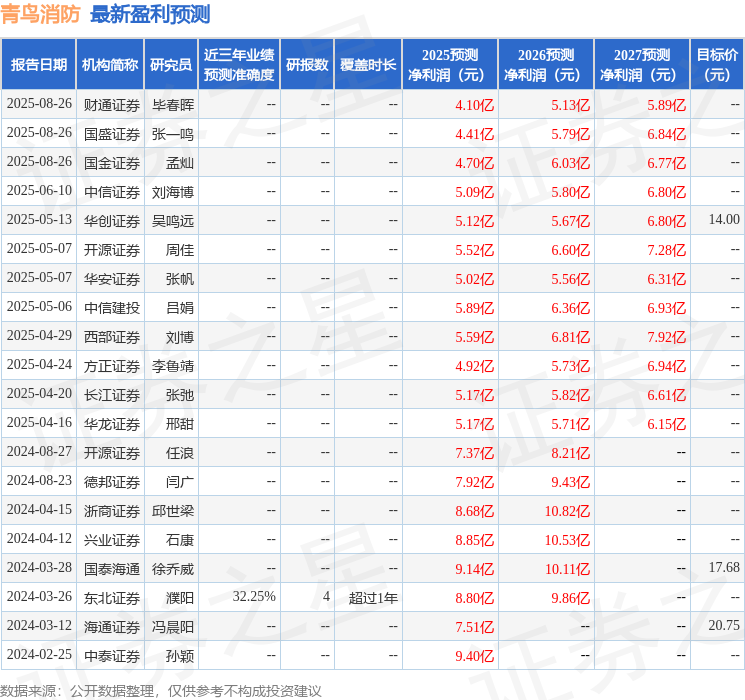Viewport: 745px width, 700px height.
Task: Select researcher 冯晨阳
Action: [x=173, y=627]
